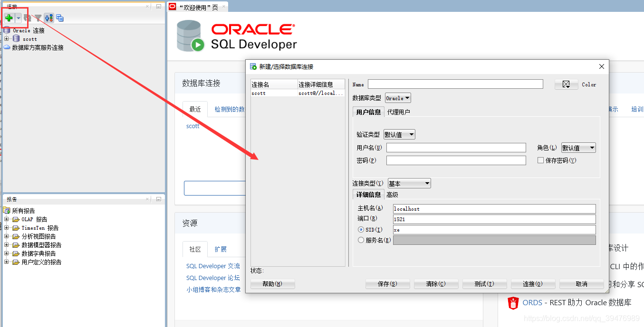The width and height of the screenshot is (644, 327).
Task: Close the 报告 panel using its small x
Action: pyautogui.click(x=147, y=199)
